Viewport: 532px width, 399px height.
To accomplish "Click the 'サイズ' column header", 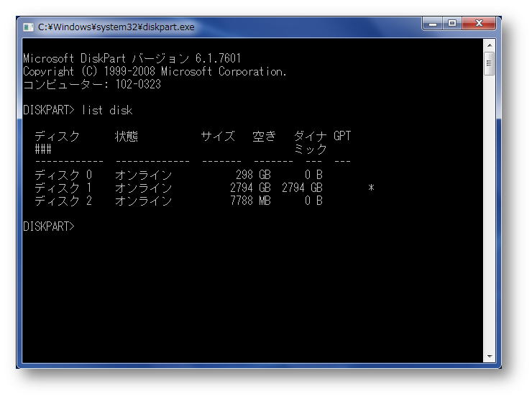I will click(218, 137).
